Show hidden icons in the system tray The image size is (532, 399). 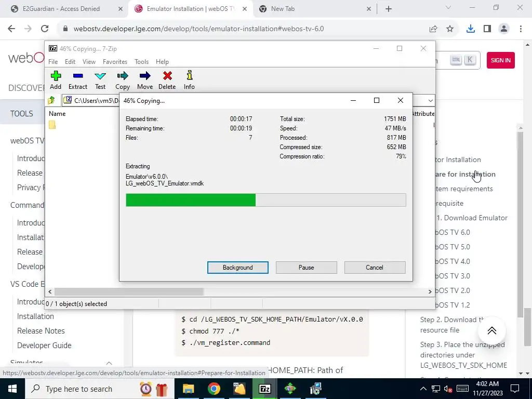click(x=423, y=389)
